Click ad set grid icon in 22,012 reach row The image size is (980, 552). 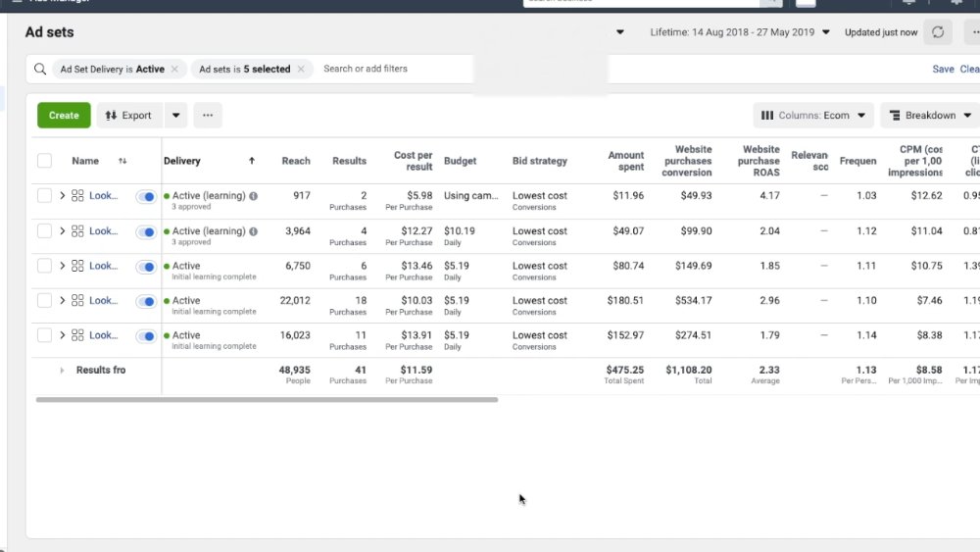(77, 301)
